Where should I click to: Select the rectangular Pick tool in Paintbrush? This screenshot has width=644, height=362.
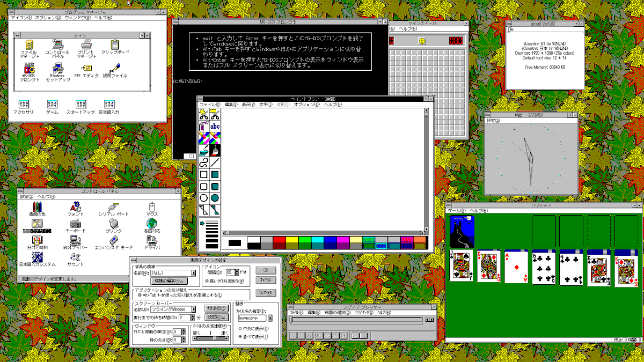click(x=215, y=114)
